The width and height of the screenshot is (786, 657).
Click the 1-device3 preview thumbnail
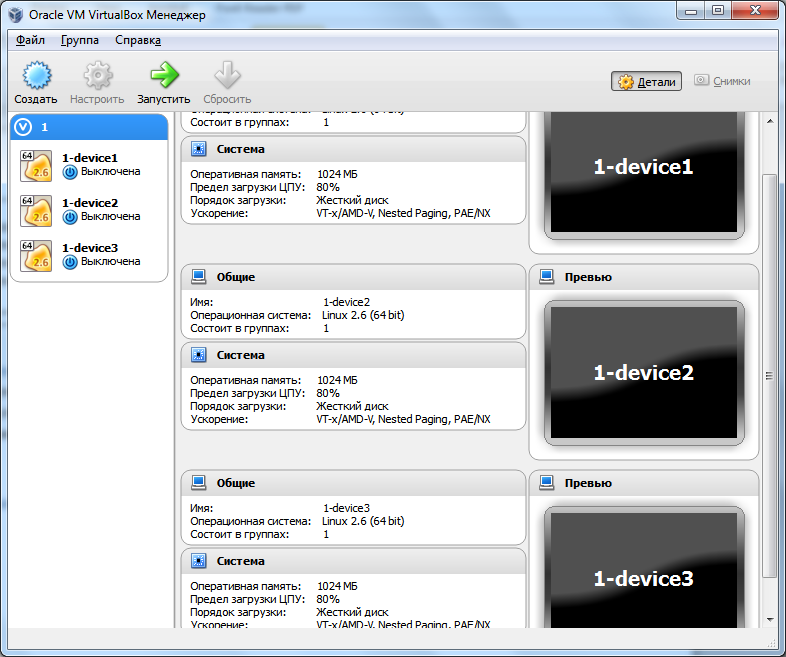pyautogui.click(x=644, y=568)
